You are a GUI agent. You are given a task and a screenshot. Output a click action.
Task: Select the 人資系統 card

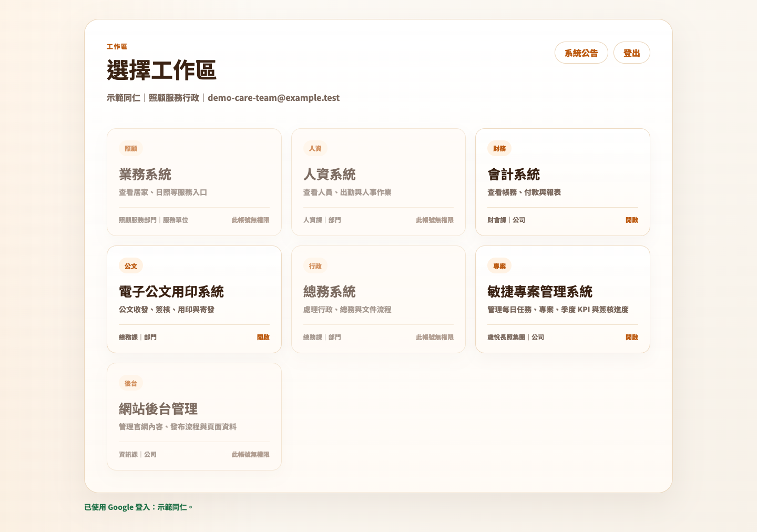pyautogui.click(x=378, y=182)
